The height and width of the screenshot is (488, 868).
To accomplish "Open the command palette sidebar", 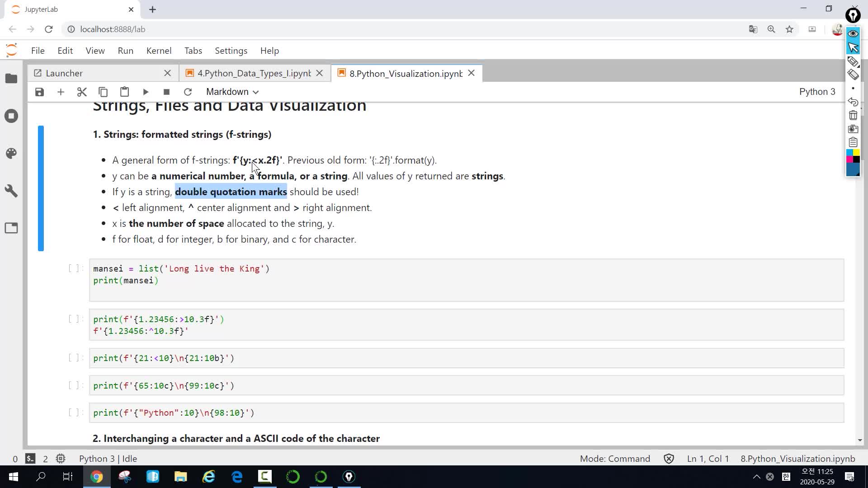I will (11, 153).
